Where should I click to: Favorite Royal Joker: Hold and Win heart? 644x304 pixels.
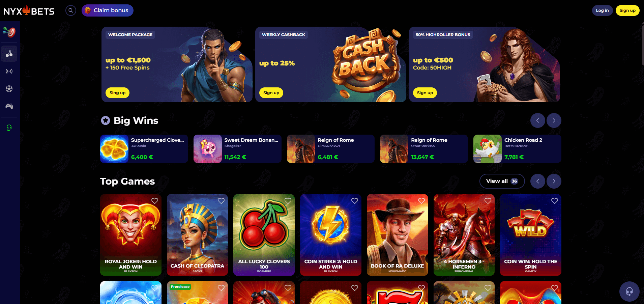pos(155,201)
